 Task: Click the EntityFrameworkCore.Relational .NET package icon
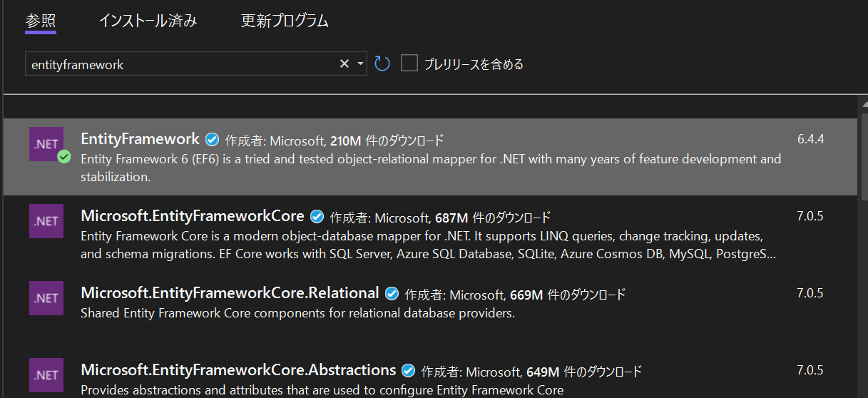click(x=46, y=298)
